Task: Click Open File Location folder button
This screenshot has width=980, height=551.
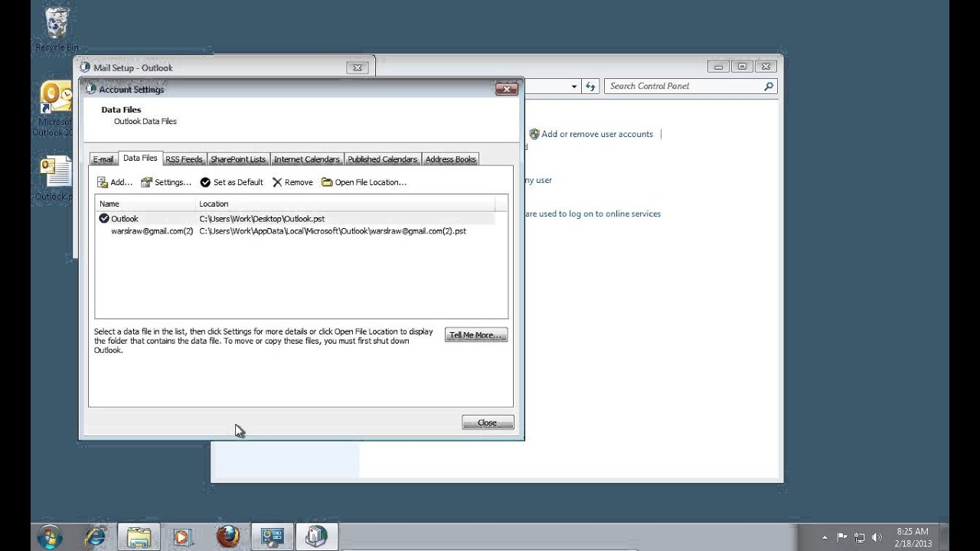Action: pyautogui.click(x=364, y=182)
